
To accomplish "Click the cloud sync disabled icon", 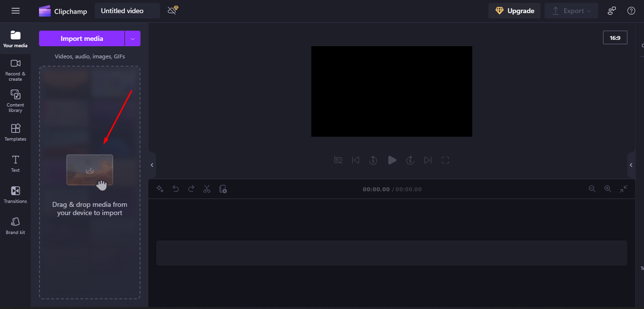I will click(173, 10).
